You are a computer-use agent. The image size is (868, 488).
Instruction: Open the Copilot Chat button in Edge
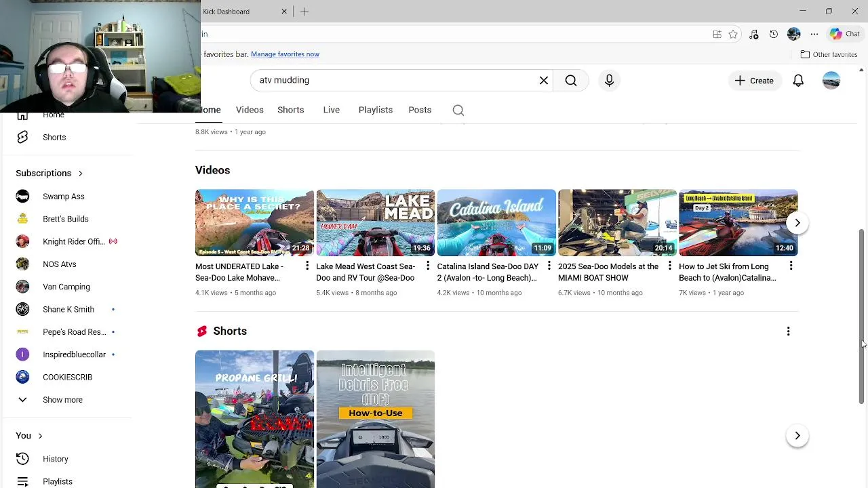[x=845, y=34]
